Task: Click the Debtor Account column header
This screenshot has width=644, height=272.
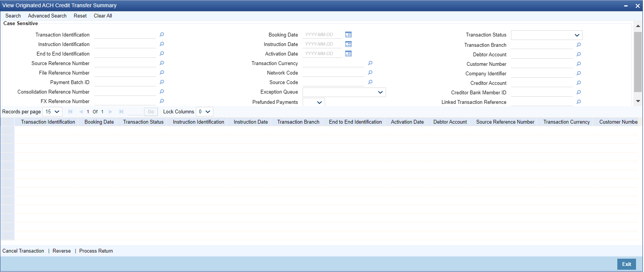Action: (x=450, y=122)
